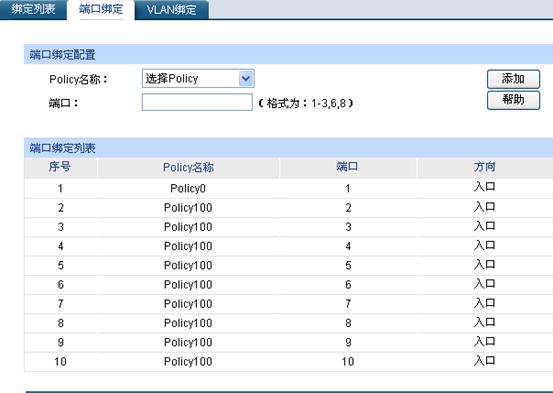The image size is (553, 393).
Task: Open the 选择Policy dropdown
Action: coord(198,78)
